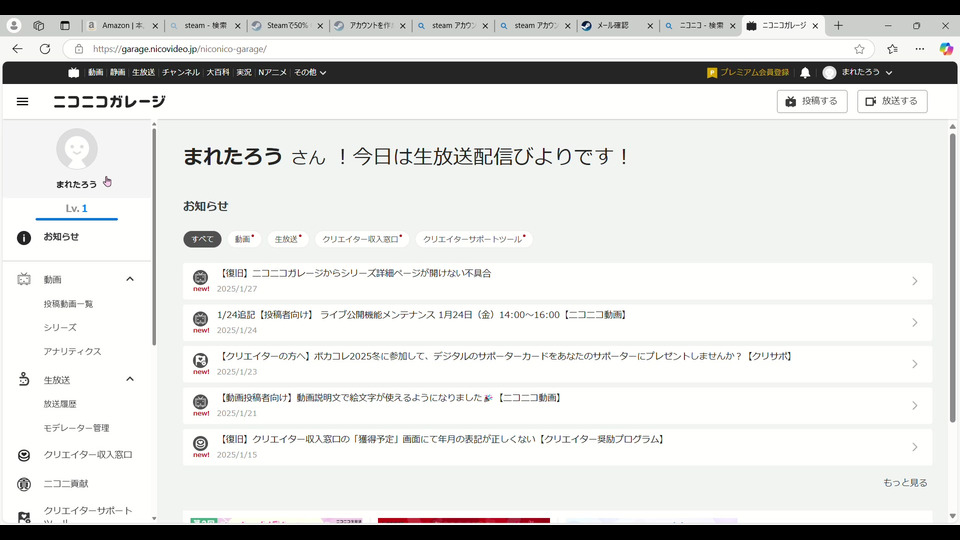Open アナリティクス in the sidebar
The height and width of the screenshot is (540, 960).
72,351
